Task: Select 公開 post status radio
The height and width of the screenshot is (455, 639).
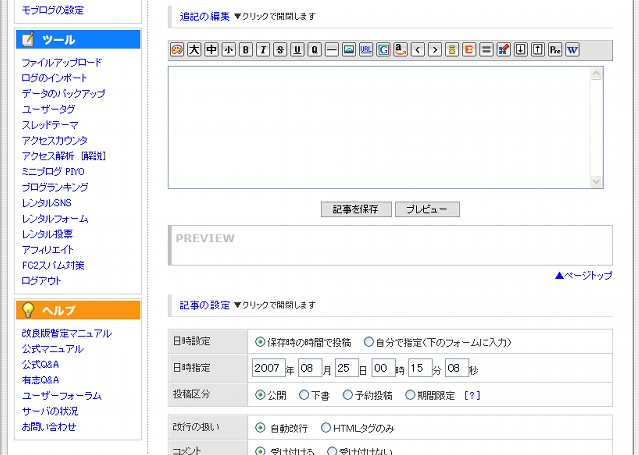Action: pyautogui.click(x=260, y=395)
